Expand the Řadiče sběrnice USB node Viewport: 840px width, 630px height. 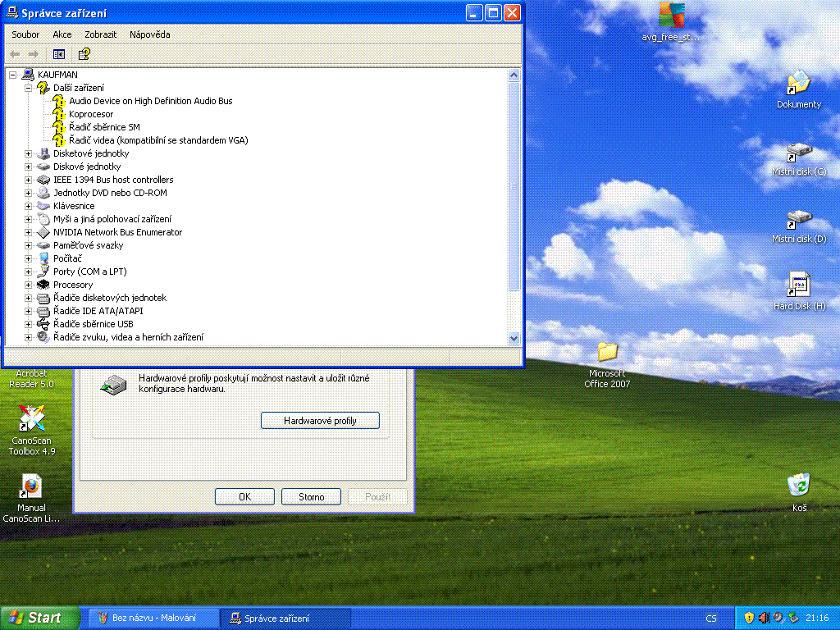click(29, 324)
